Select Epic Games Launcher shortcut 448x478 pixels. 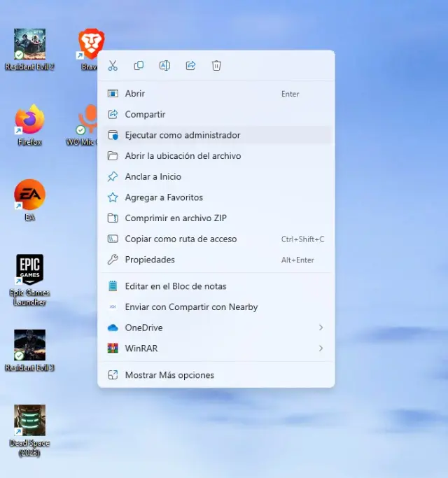pos(29,270)
